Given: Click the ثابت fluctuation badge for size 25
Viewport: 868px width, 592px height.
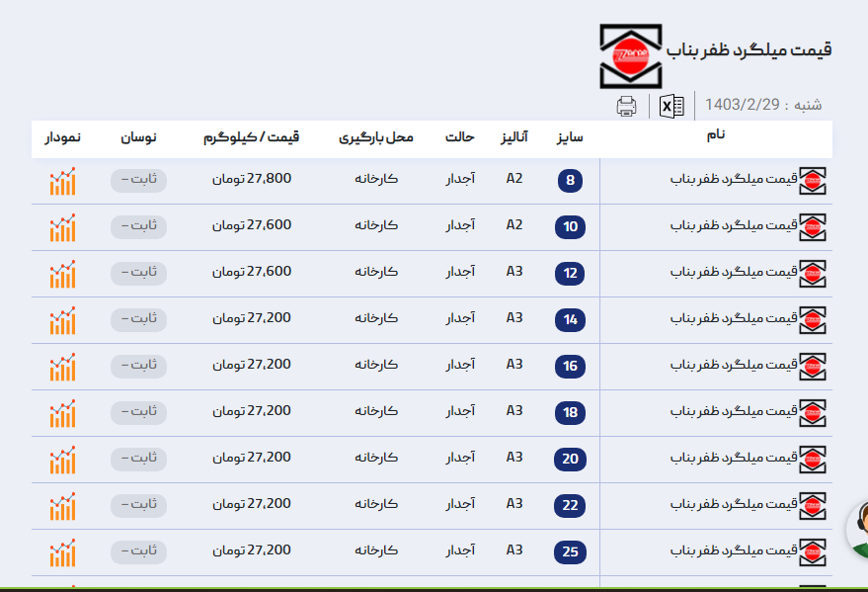Looking at the screenshot, I should click(138, 550).
